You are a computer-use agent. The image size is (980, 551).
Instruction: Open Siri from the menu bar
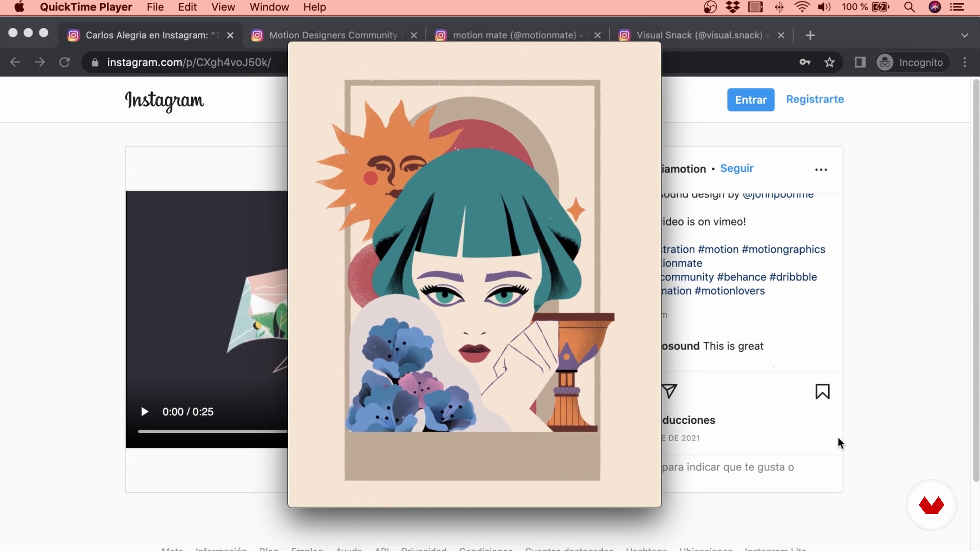(935, 7)
